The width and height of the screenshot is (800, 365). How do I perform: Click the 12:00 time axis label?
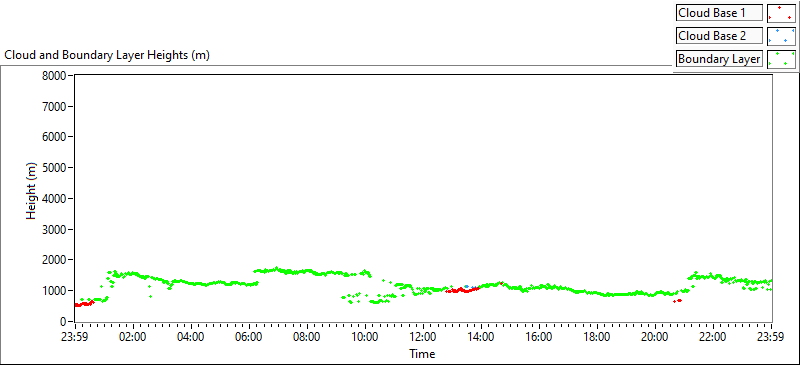pos(423,337)
